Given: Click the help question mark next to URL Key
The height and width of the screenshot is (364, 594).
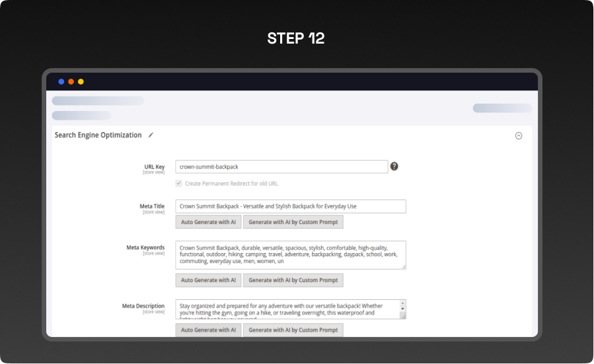Looking at the screenshot, I should point(394,166).
